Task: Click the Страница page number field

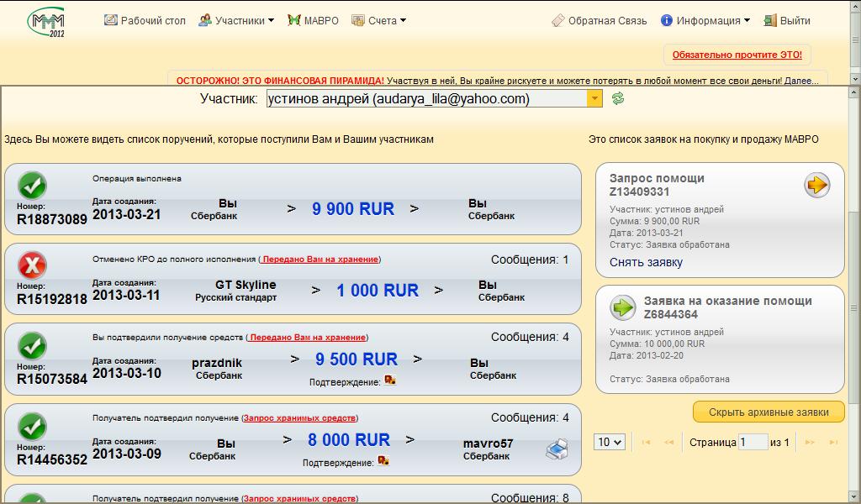Action: (x=753, y=442)
